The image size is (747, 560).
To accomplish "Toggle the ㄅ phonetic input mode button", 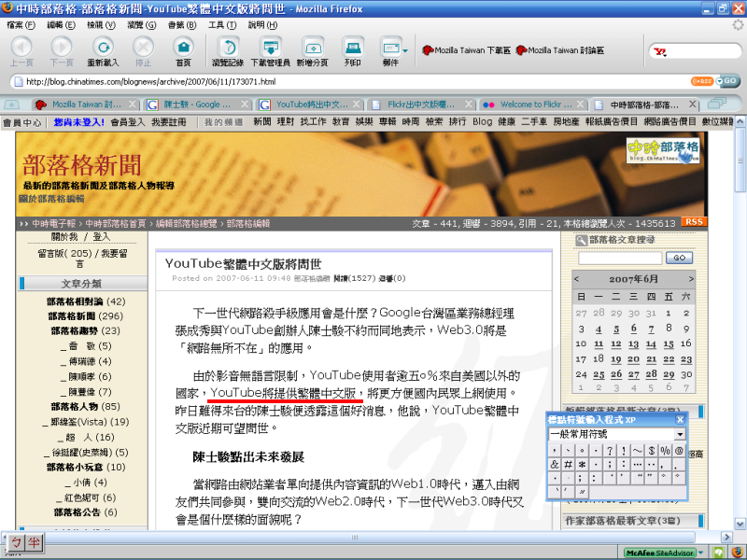I will pos(15,543).
